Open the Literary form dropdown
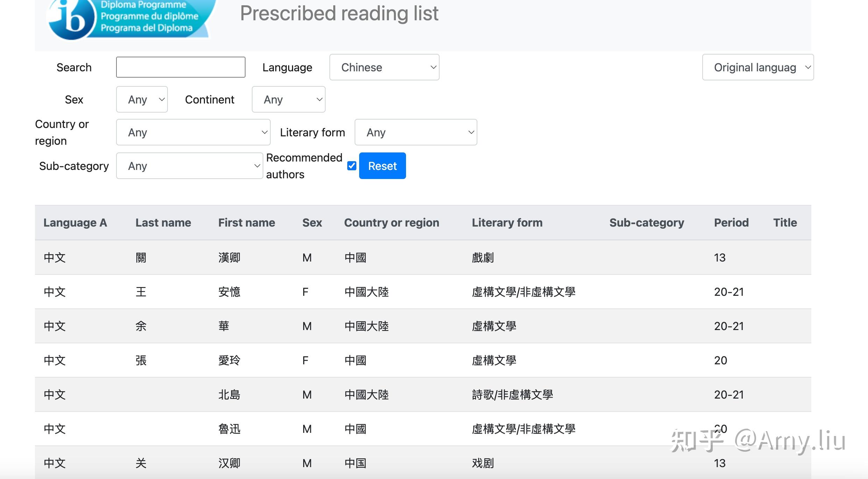Image resolution: width=868 pixels, height=479 pixels. click(x=415, y=132)
